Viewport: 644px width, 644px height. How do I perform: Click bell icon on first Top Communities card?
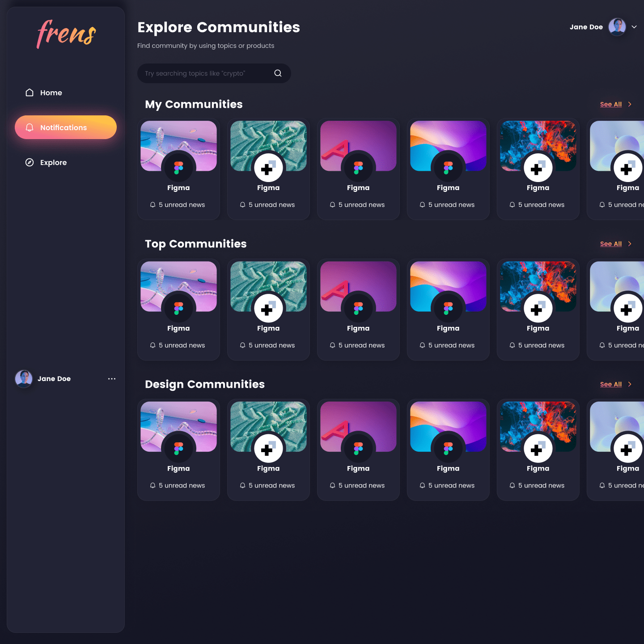(153, 345)
